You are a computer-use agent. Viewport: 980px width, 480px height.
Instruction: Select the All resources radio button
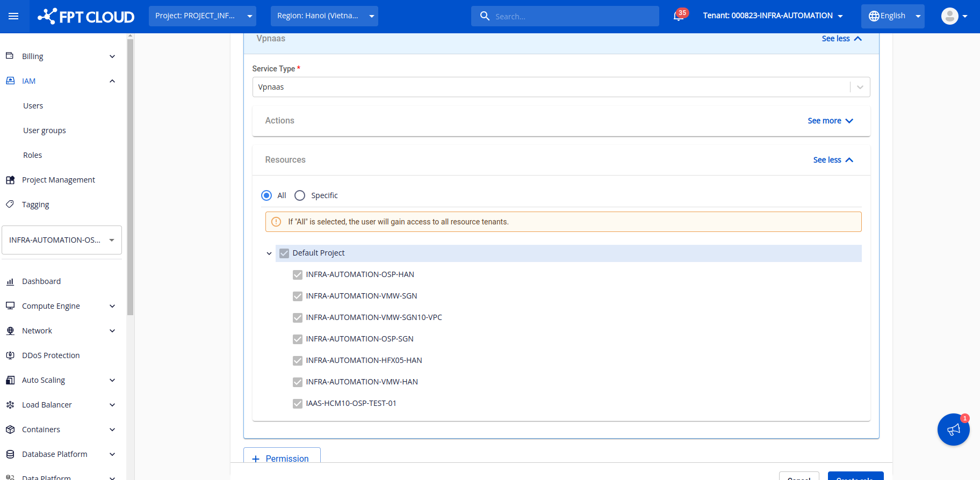pyautogui.click(x=266, y=195)
